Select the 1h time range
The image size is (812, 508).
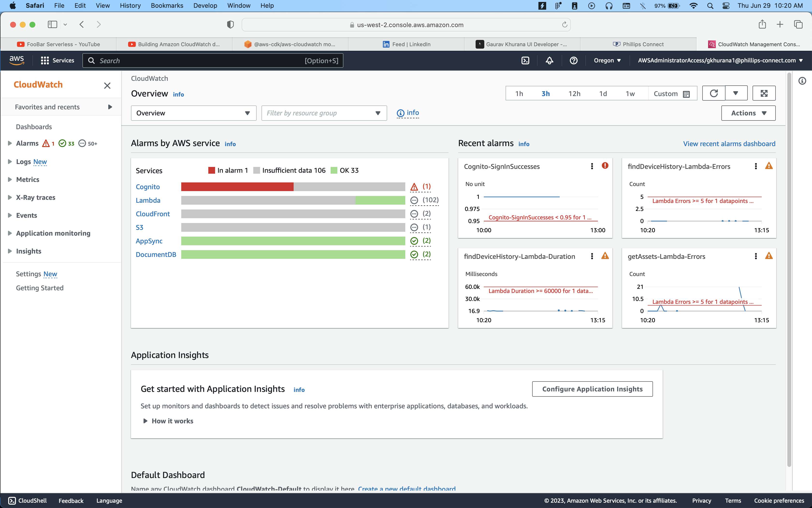519,94
